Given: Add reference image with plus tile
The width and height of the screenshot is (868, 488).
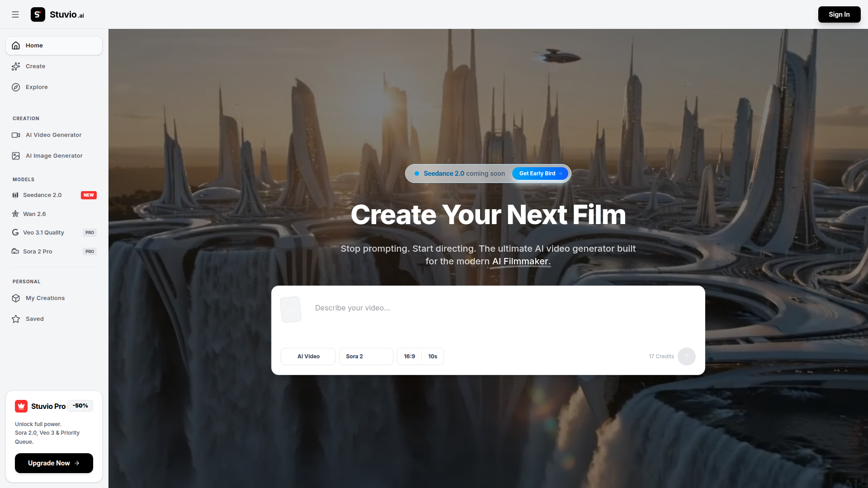Looking at the screenshot, I should click(291, 310).
